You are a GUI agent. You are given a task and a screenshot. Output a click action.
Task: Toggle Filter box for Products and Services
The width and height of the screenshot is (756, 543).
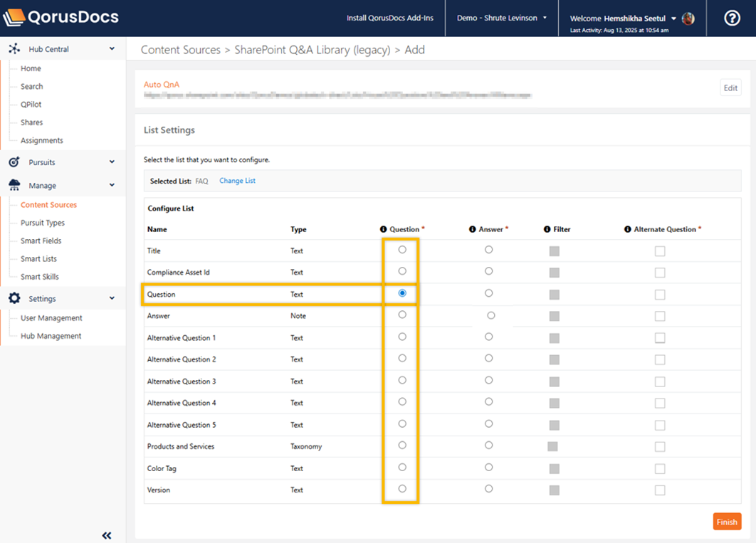click(552, 447)
